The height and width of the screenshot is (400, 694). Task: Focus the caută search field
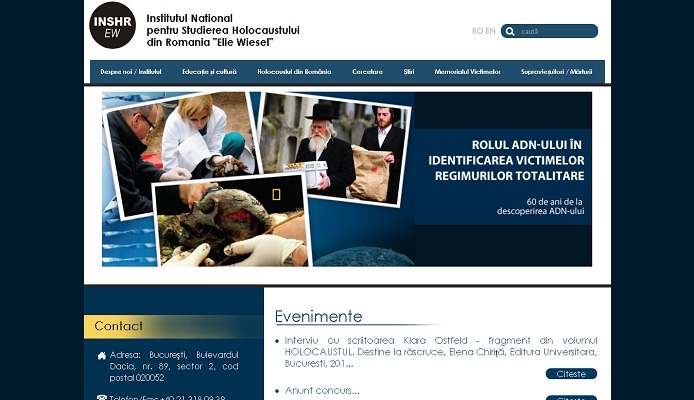point(549,31)
